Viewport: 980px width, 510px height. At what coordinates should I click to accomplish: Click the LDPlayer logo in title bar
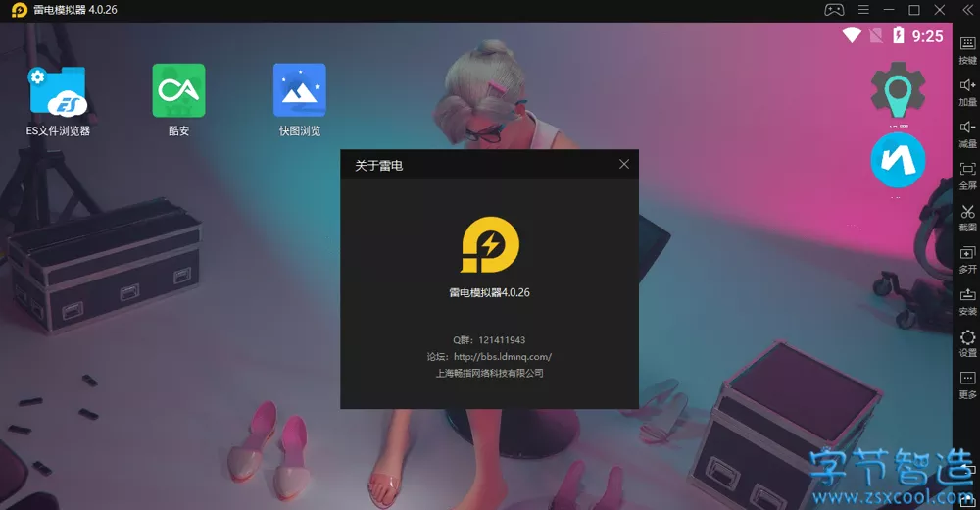[x=20, y=10]
